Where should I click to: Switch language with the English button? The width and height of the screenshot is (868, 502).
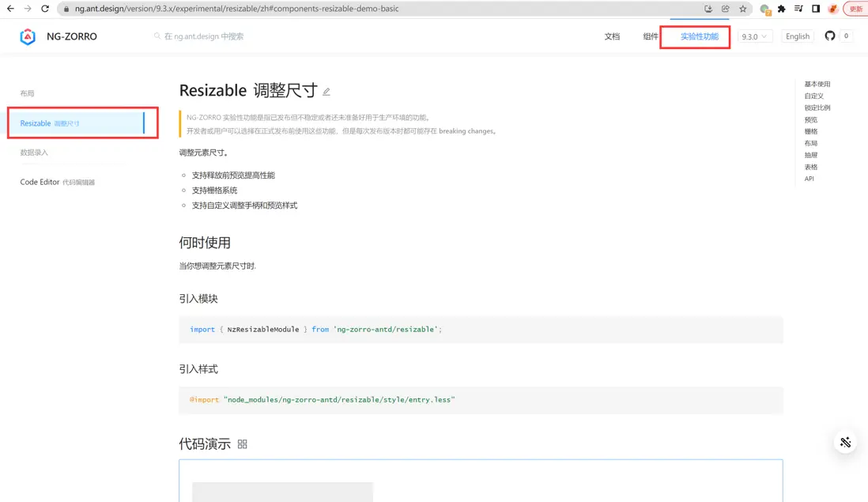[797, 36]
